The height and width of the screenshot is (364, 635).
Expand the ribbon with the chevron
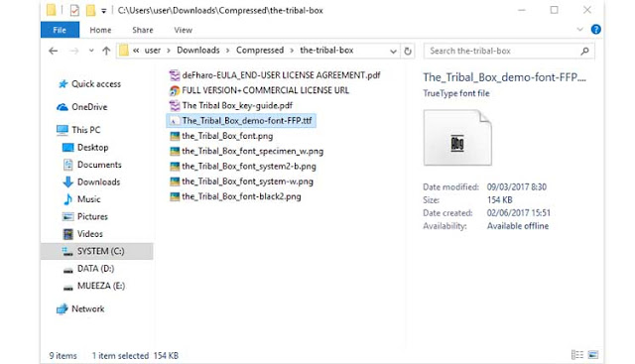579,30
